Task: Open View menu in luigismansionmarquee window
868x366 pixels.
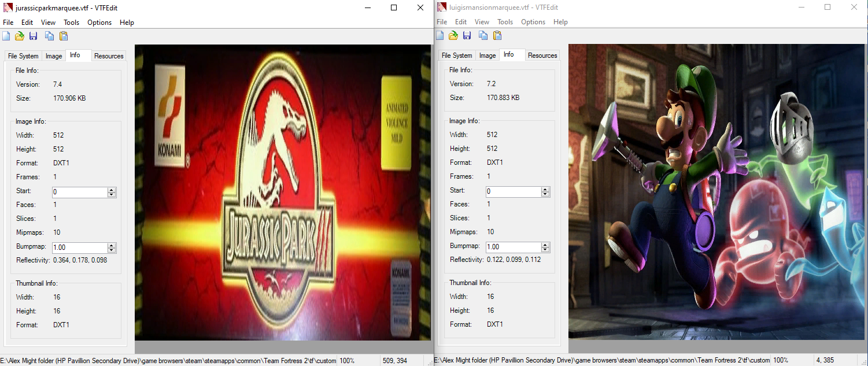Action: coord(482,22)
